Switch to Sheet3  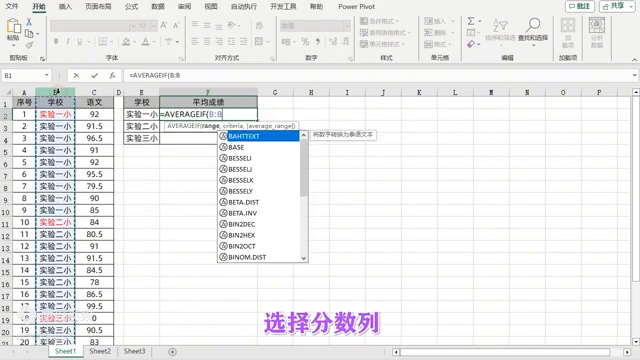pyautogui.click(x=134, y=351)
